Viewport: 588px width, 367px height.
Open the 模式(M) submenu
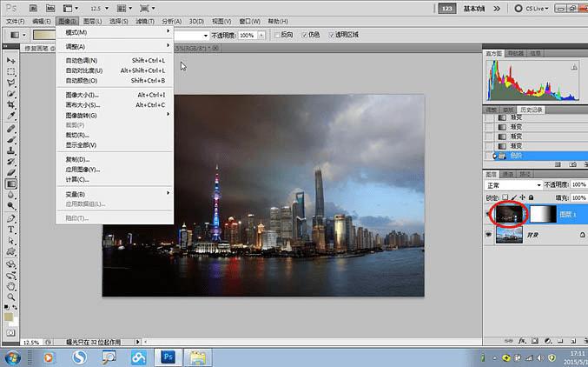(115, 32)
